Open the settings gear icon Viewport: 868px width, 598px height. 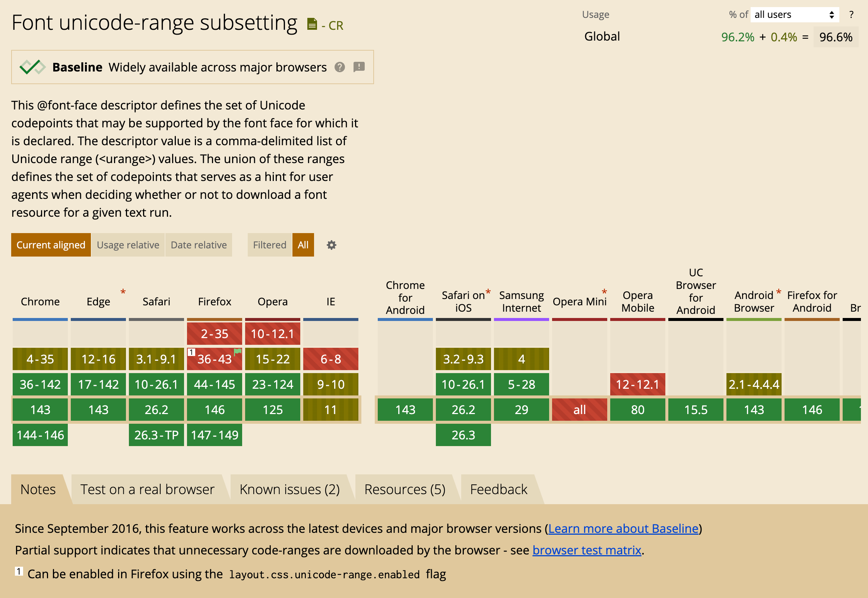331,245
